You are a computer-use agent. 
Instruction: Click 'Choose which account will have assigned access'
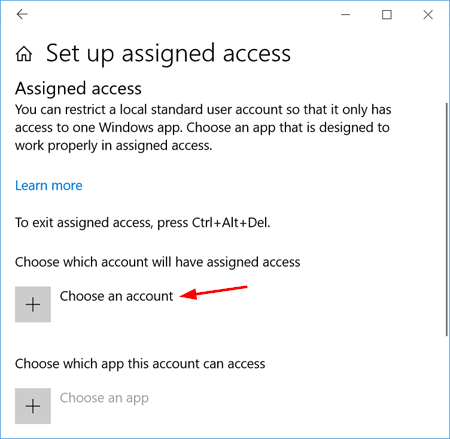158,262
